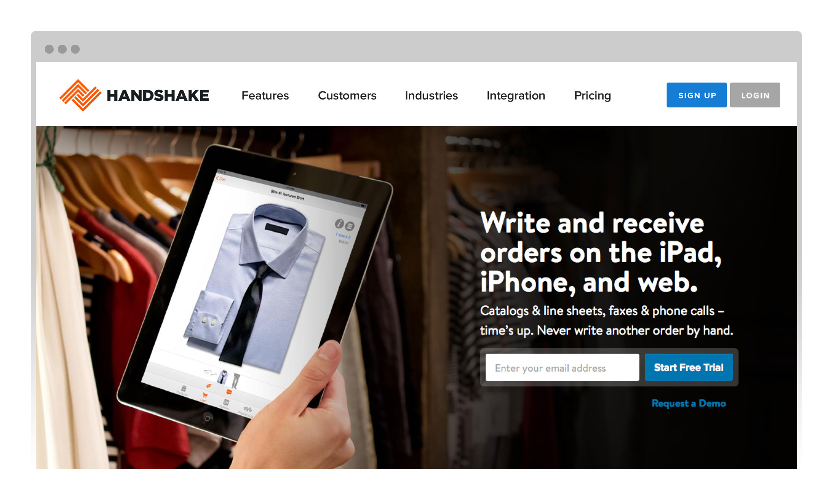This screenshot has width=833, height=504.
Task: Tap the stacked list icon on iPad
Action: (349, 226)
